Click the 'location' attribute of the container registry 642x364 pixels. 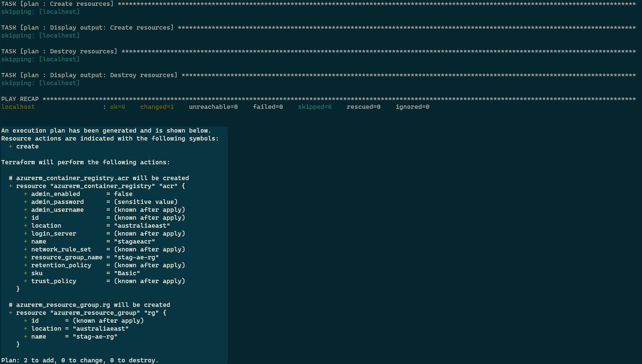46,226
